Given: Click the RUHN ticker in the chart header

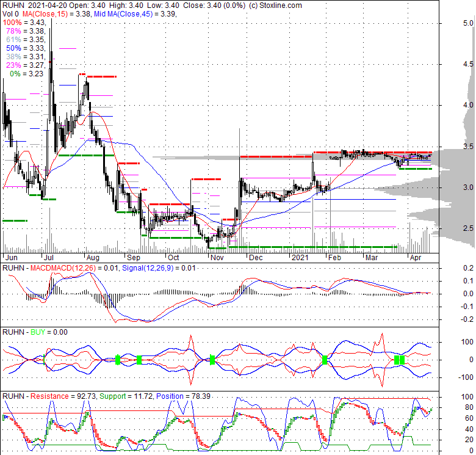Looking at the screenshot, I should point(13,5).
